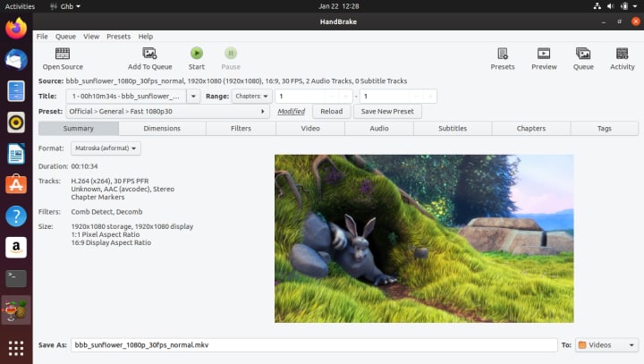Click the Chapter Markers track text

97,197
